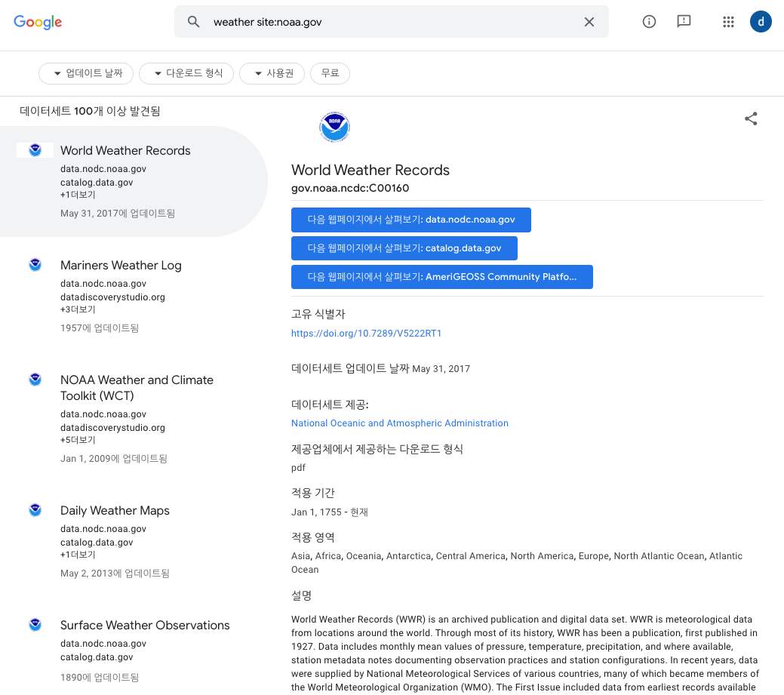Open the account avatar 'd'
Viewport: 784px width, 695px height.
point(761,21)
